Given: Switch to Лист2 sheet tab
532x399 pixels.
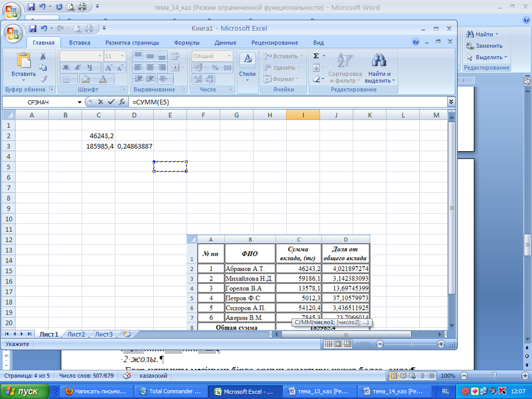Looking at the screenshot, I should point(76,334).
